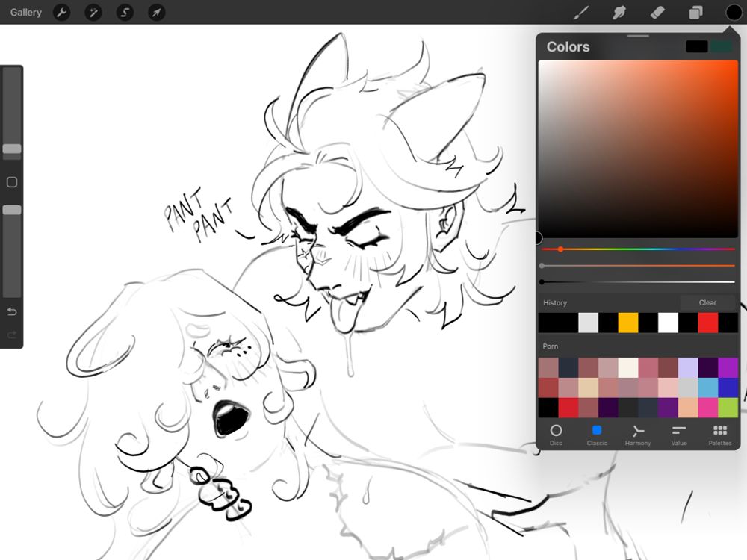Undo the last stroke using sidebar arrow
Image resolution: width=747 pixels, height=560 pixels.
coord(12,311)
